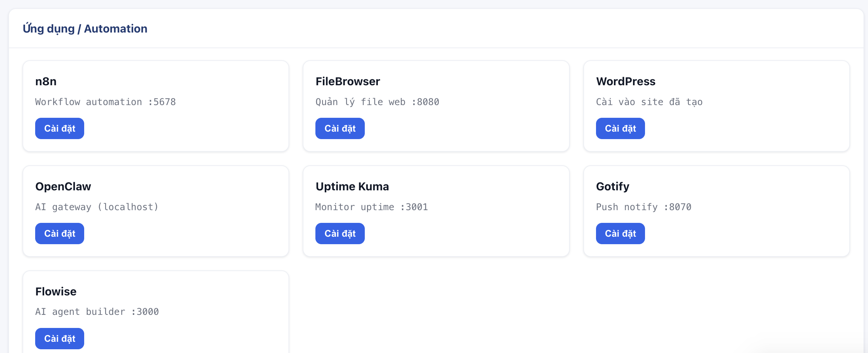
Task: Click the FileBrowser card title
Action: (x=348, y=81)
